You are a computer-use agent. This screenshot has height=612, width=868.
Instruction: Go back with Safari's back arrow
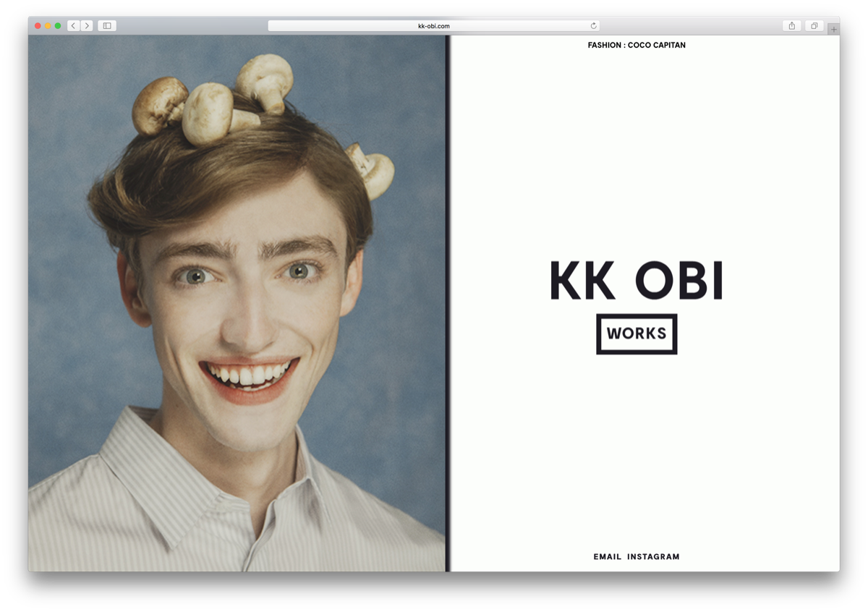tap(73, 26)
